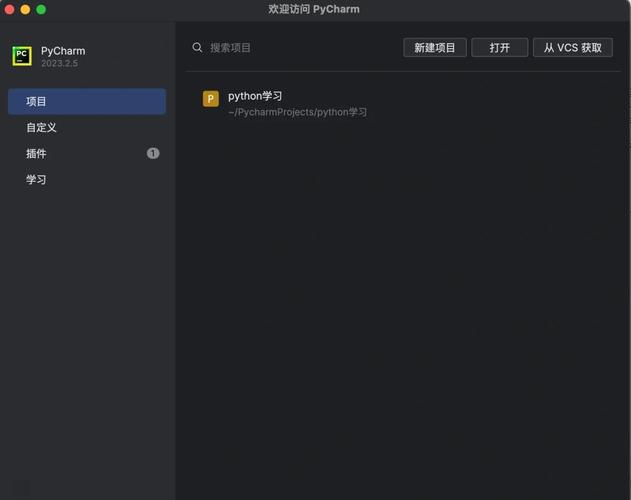Viewport: 631px width, 500px height.
Task: Click the 打开 button
Action: (x=499, y=48)
